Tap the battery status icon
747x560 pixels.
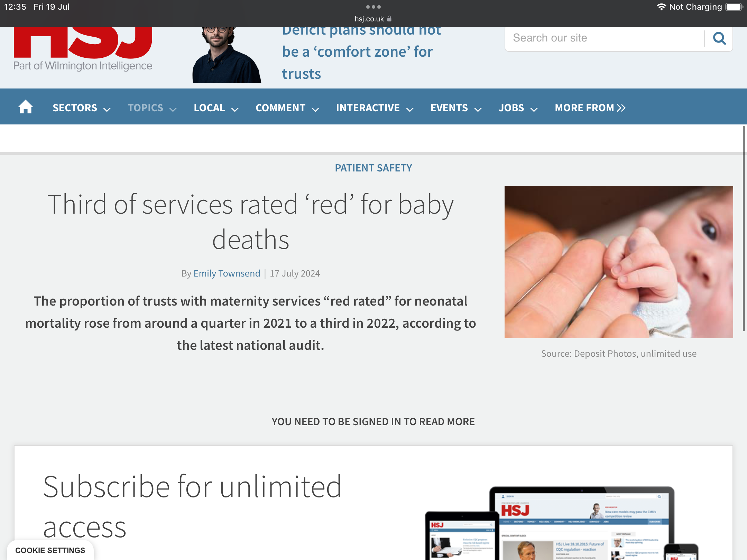pos(734,7)
